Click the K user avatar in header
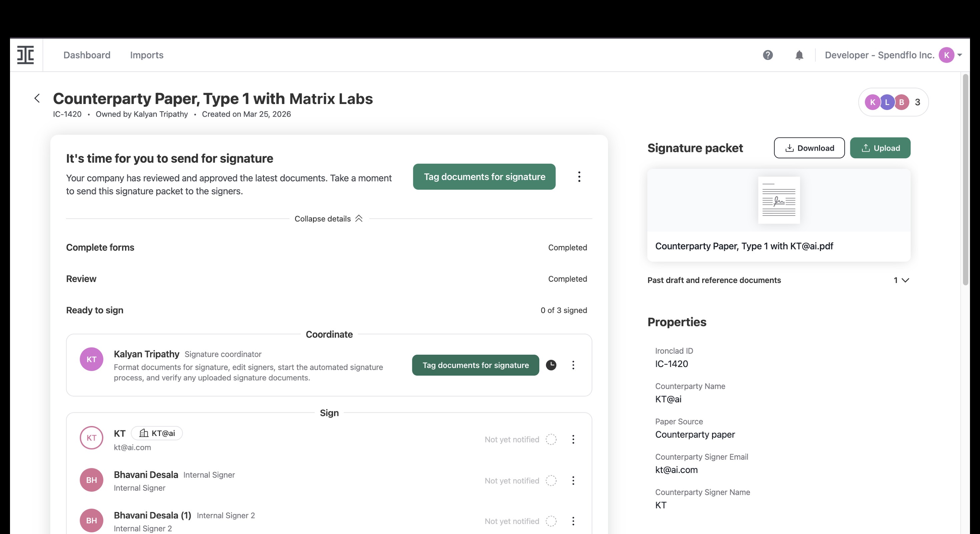The height and width of the screenshot is (534, 980). coord(946,55)
